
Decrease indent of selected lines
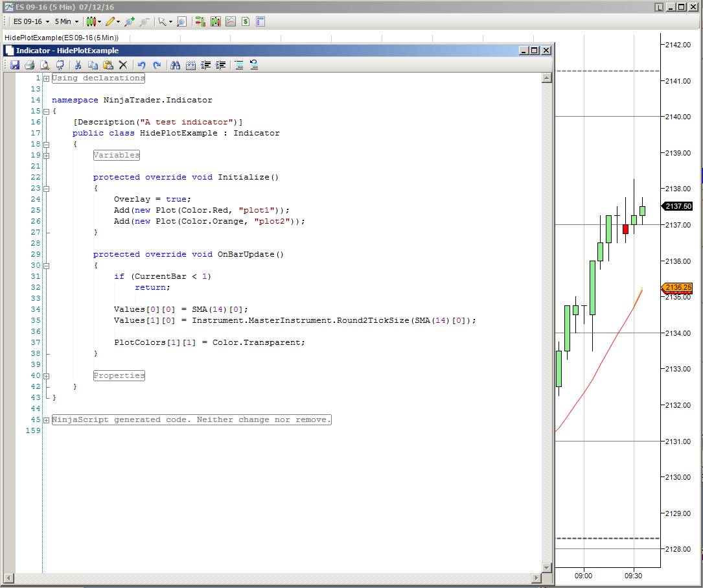(205, 65)
